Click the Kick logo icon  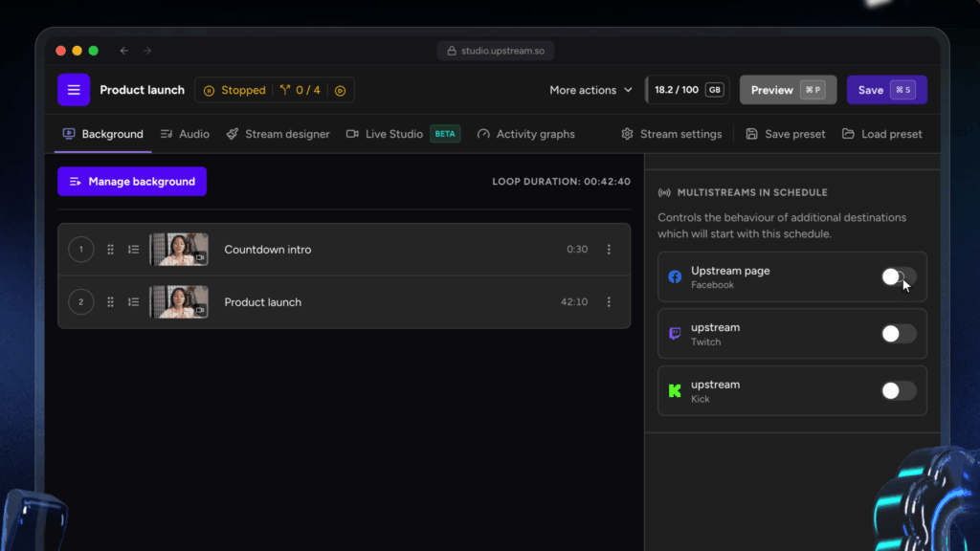(675, 391)
